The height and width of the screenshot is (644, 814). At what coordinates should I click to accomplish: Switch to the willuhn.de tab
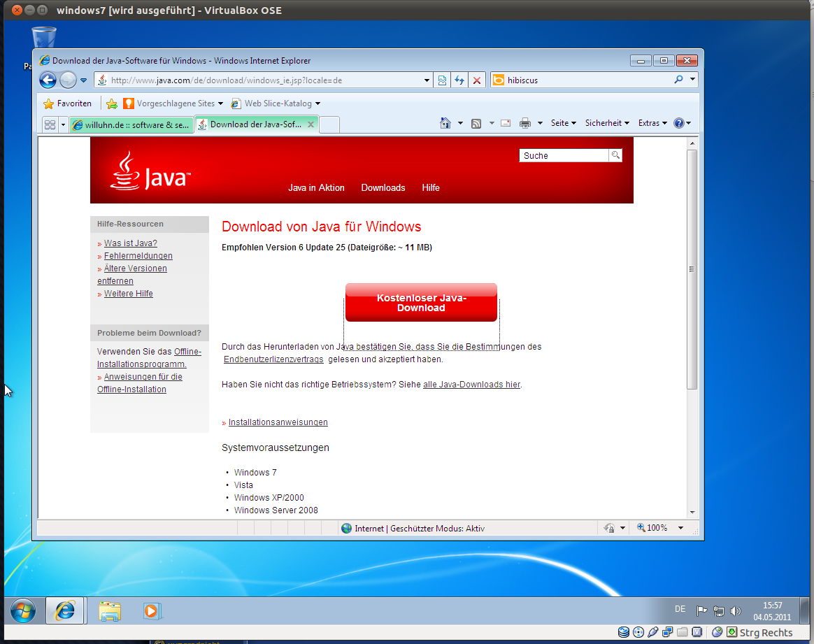point(132,125)
